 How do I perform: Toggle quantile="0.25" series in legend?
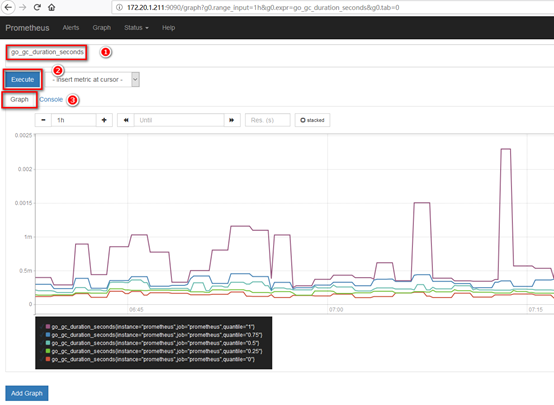(x=151, y=351)
